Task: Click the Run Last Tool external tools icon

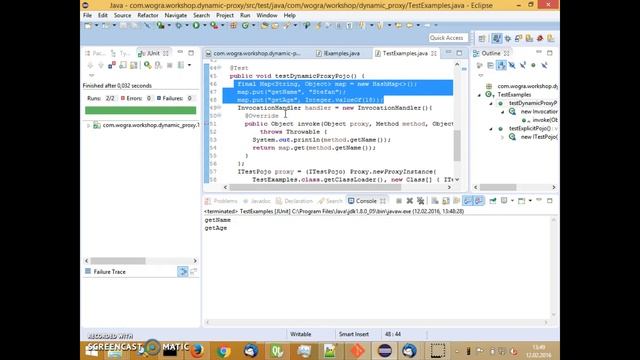Action: pos(214,25)
